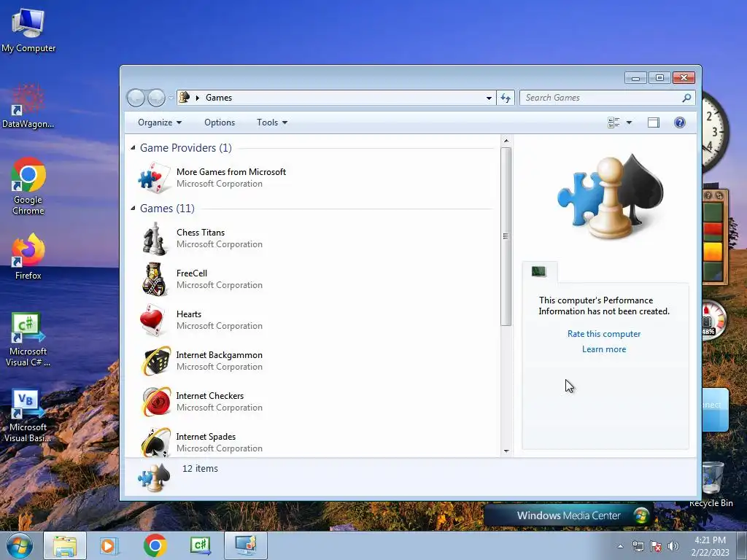Click the Windows Start orb
The height and width of the screenshot is (560, 747).
[x=20, y=545]
